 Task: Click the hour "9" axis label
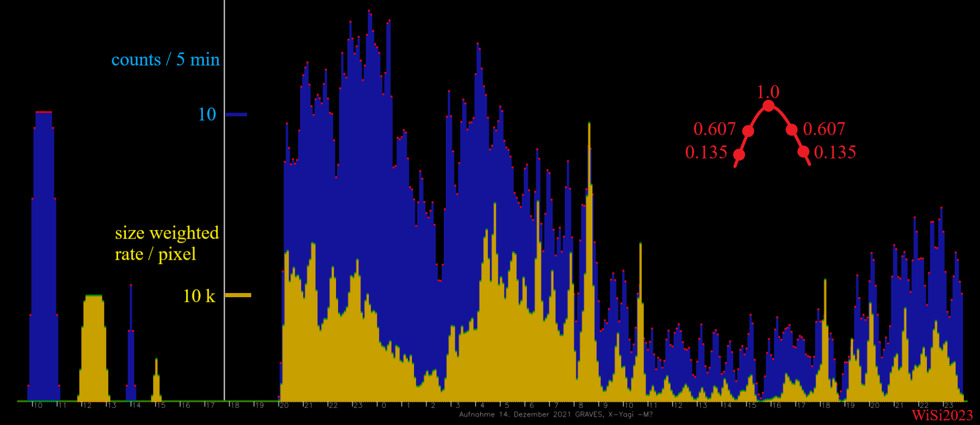[x=605, y=405]
